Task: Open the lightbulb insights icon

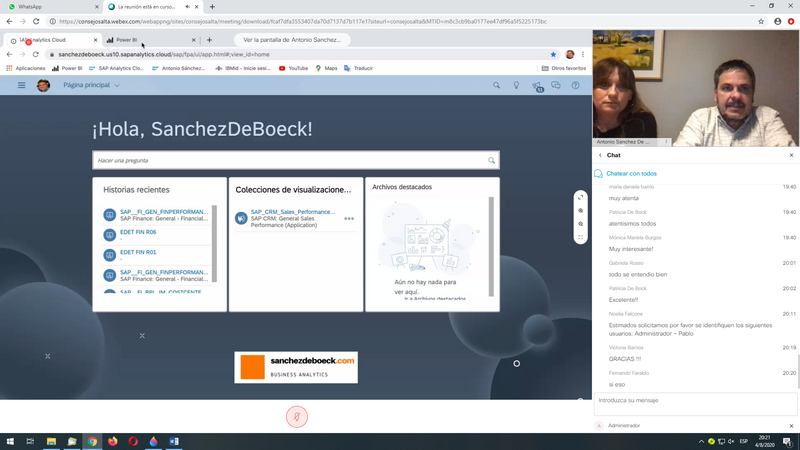Action: (x=516, y=85)
